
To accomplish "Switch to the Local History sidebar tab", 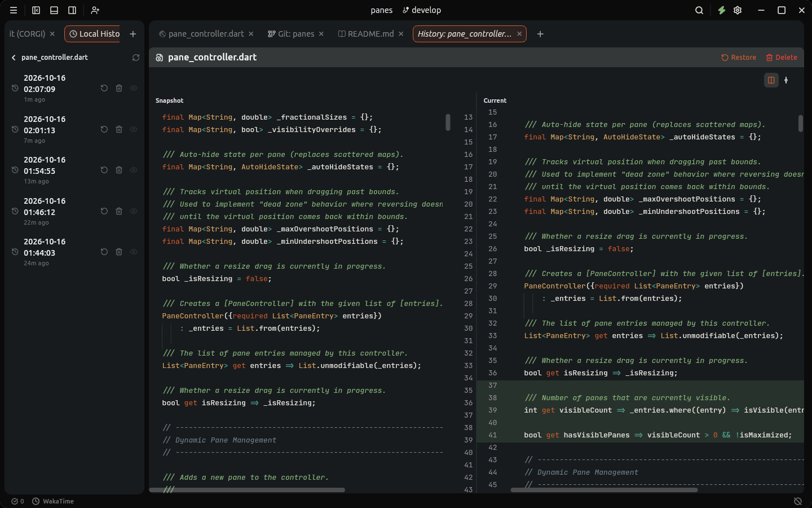I will [x=92, y=34].
